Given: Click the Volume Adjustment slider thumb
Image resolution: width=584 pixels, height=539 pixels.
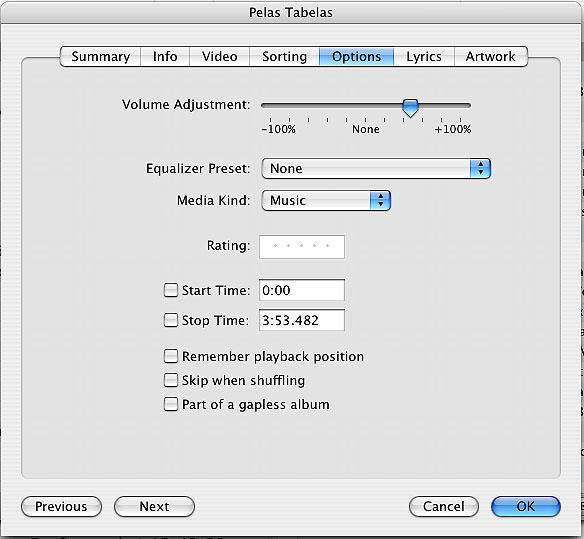Looking at the screenshot, I should [410, 108].
